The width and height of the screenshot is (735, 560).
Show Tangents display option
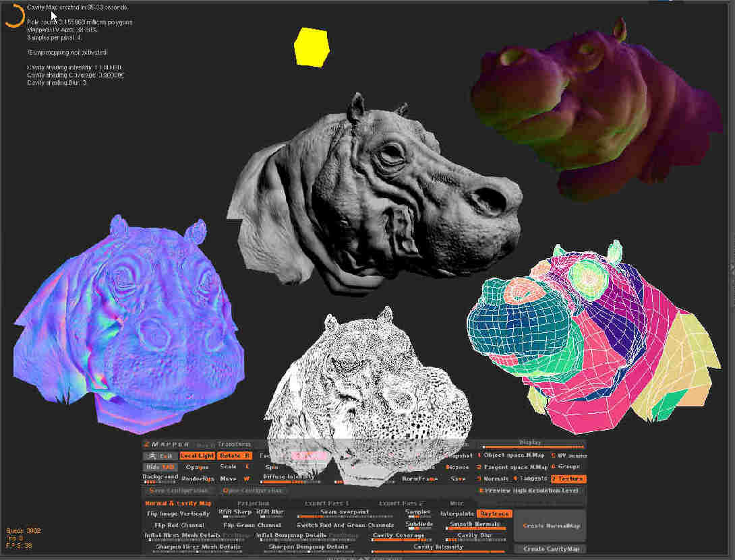[x=530, y=478]
